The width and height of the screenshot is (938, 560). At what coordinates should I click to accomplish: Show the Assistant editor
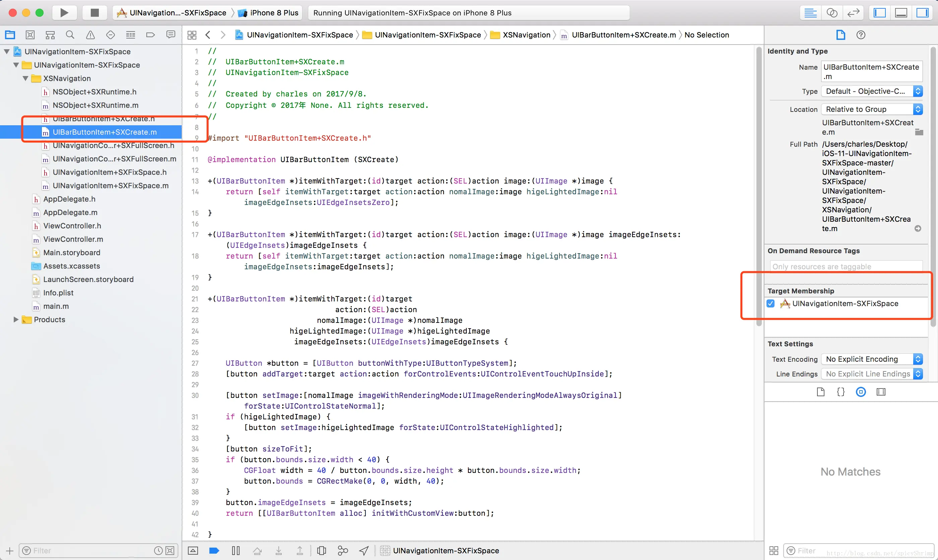[x=831, y=13]
